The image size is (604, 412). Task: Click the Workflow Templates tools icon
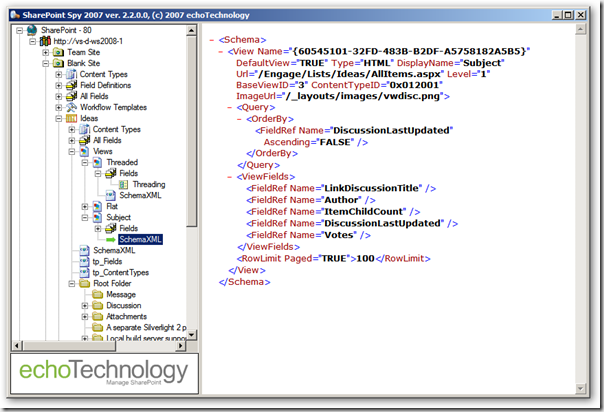pyautogui.click(x=71, y=107)
